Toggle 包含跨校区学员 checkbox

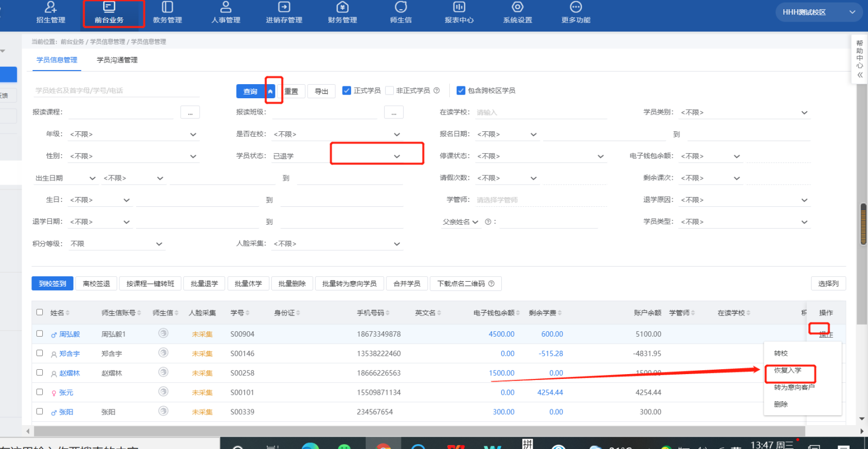point(461,91)
